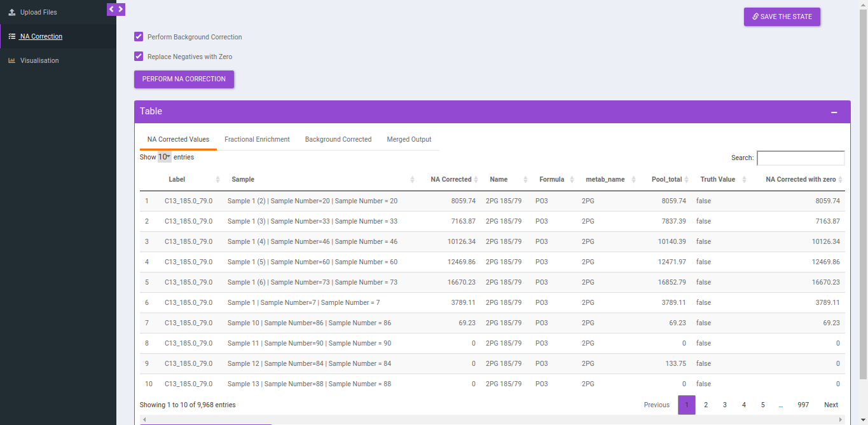The image size is (868, 425).
Task: Sort by the NA Corrected column
Action: tap(449, 180)
